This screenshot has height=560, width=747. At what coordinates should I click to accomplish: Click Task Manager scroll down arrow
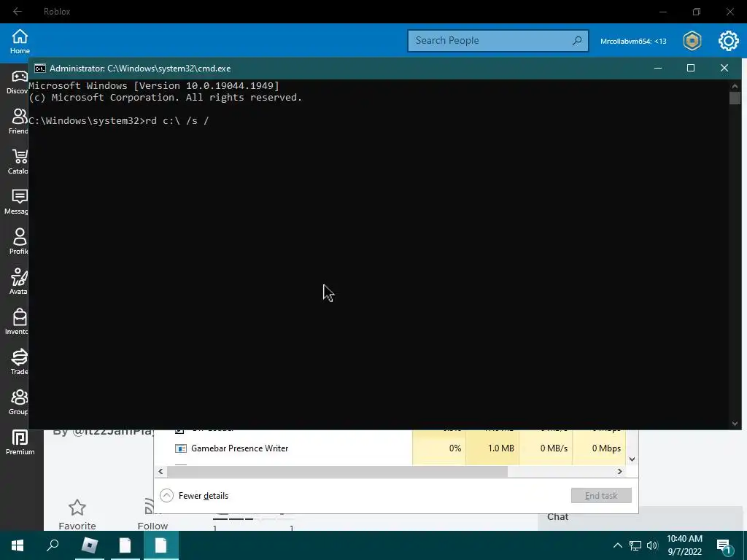(632, 459)
